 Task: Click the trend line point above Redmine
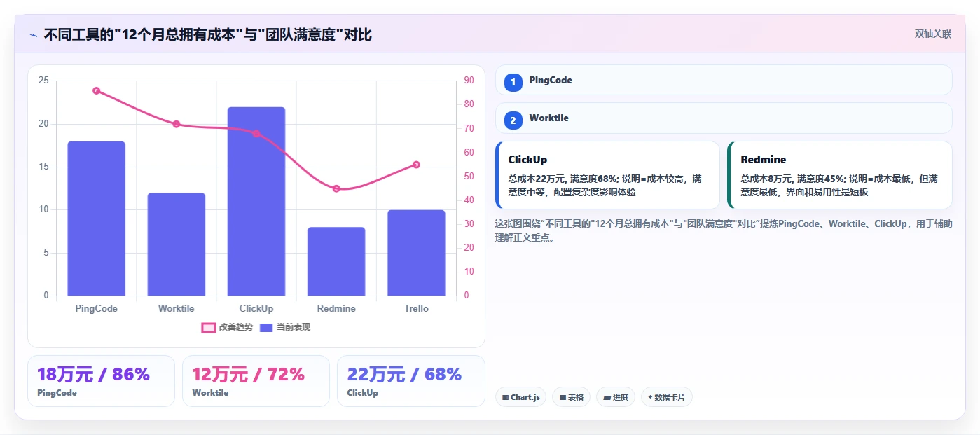click(x=336, y=188)
